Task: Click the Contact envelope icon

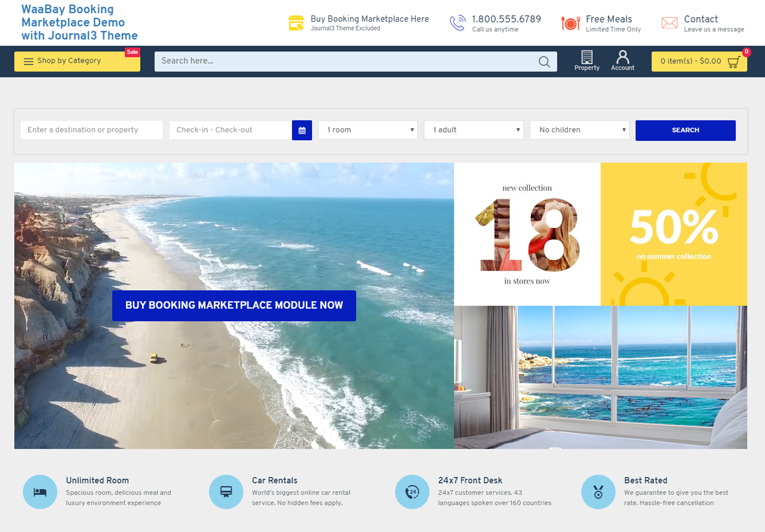Action: [x=669, y=23]
